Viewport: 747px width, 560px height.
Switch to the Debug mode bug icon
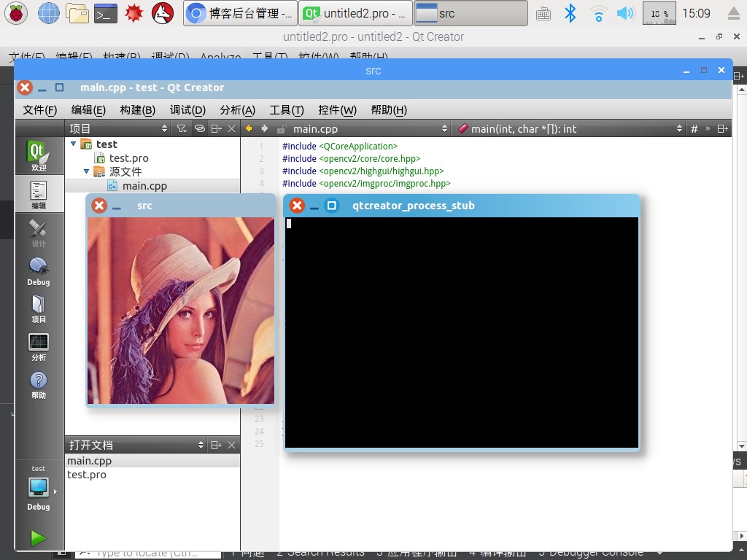coord(39,271)
